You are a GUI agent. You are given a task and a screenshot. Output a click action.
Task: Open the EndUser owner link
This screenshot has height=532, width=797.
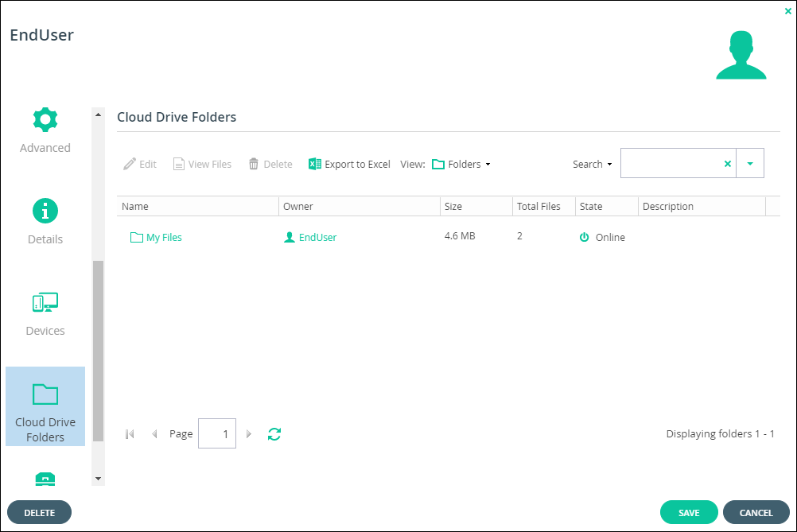pos(317,237)
